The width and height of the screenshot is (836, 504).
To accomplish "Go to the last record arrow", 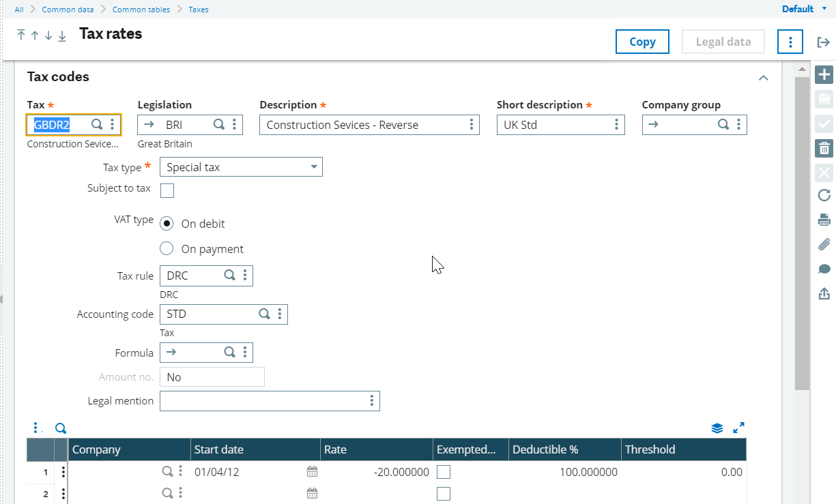I will [x=61, y=35].
